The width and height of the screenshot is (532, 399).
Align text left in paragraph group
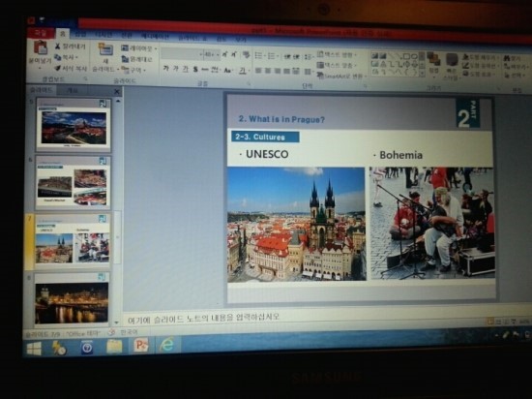pyautogui.click(x=258, y=71)
